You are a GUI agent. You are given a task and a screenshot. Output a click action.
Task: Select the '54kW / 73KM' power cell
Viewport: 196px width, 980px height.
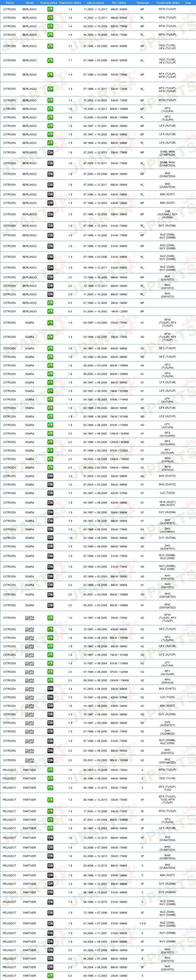(119, 812)
